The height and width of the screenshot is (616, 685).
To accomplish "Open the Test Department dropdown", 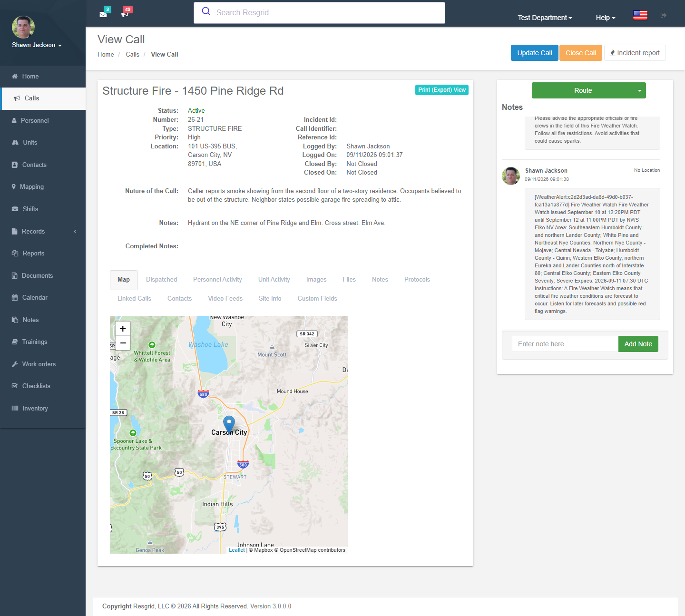I will [545, 18].
